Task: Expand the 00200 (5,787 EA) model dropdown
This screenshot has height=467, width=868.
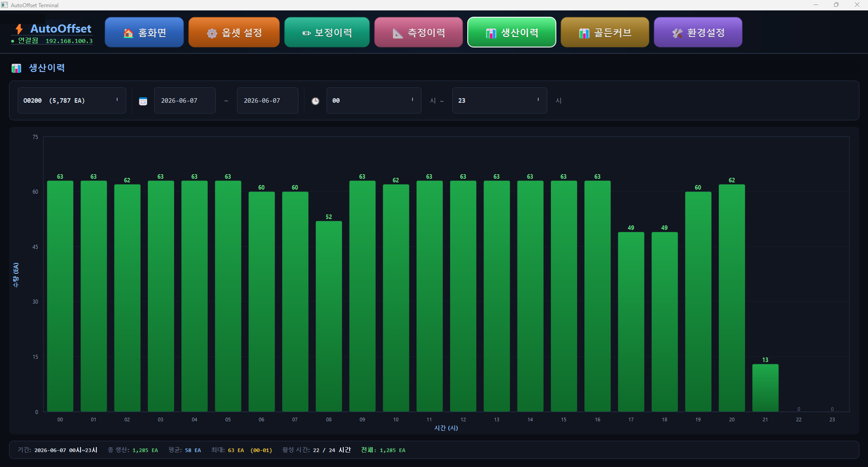Action: [72, 100]
